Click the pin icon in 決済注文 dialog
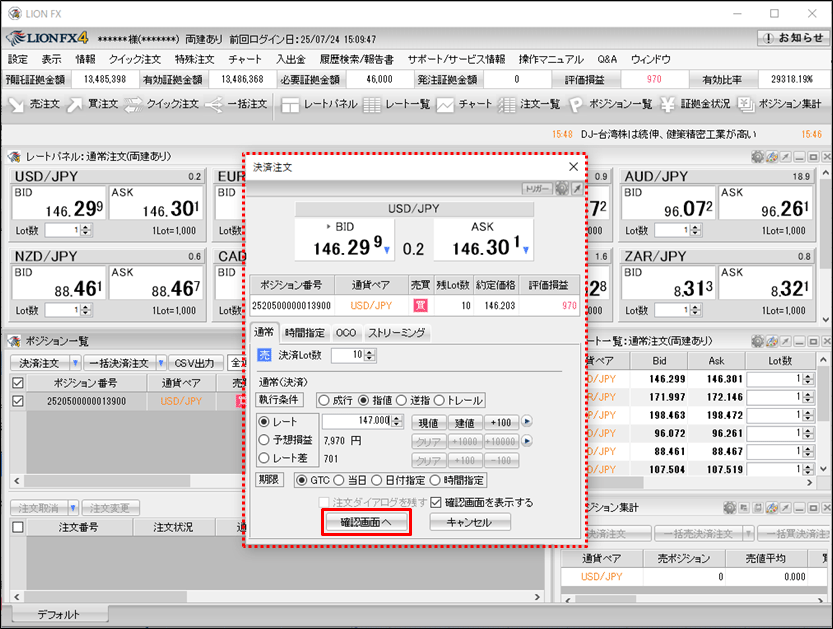Screen dimensions: 833x629 point(576,188)
